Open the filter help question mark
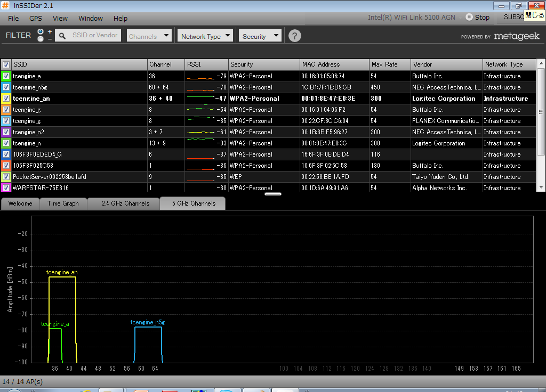546x392 pixels. 294,36
